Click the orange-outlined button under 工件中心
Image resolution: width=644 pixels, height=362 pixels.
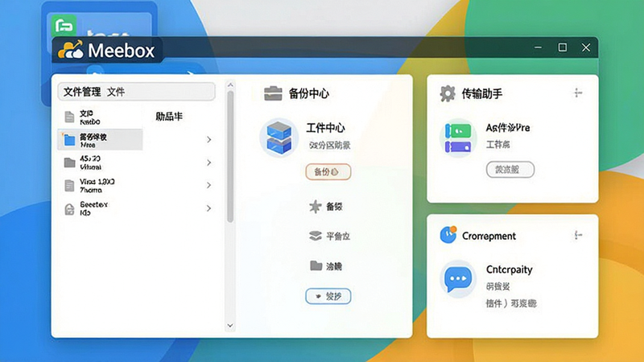(328, 171)
